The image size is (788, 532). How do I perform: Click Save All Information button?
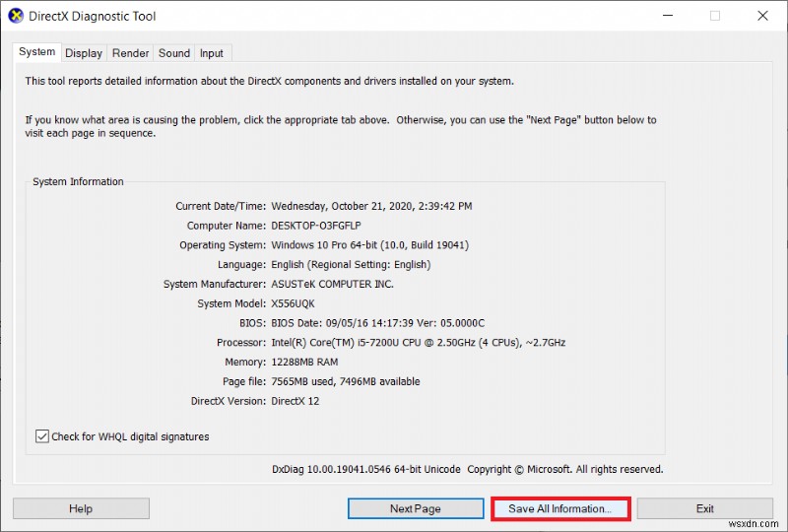pos(559,508)
